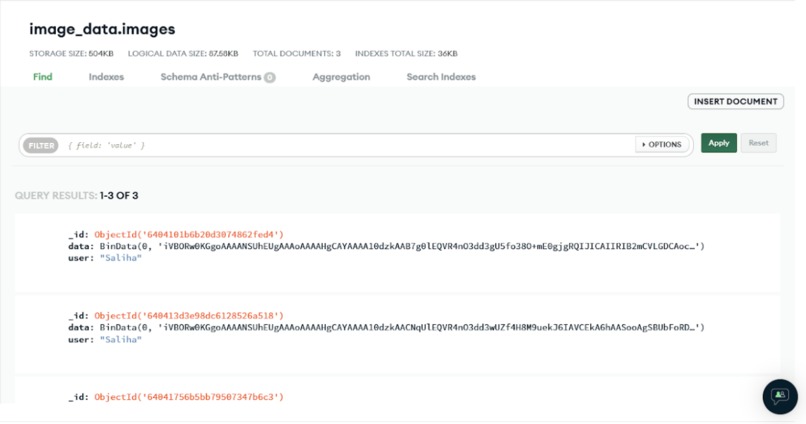
Task: Open the Schema Anti-Patterns tab
Action: pyautogui.click(x=211, y=77)
